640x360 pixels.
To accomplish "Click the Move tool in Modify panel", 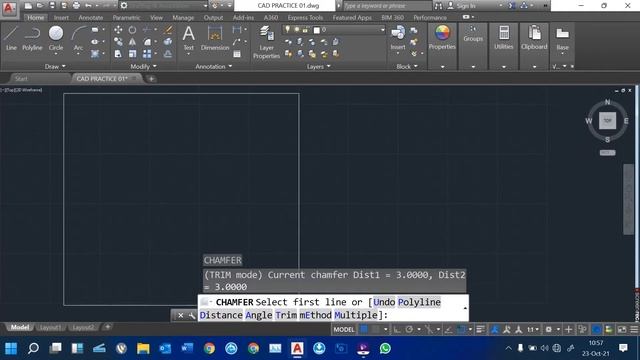I will pyautogui.click(x=118, y=30).
